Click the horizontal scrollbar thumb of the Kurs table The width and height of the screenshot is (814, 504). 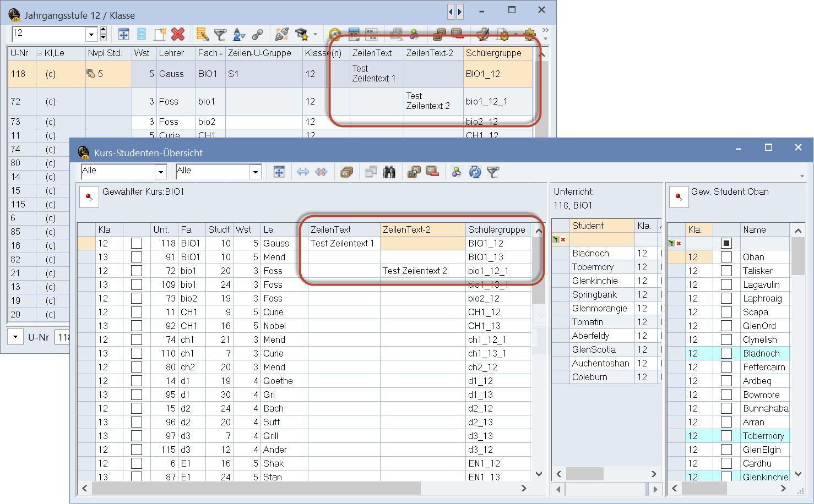[256, 488]
